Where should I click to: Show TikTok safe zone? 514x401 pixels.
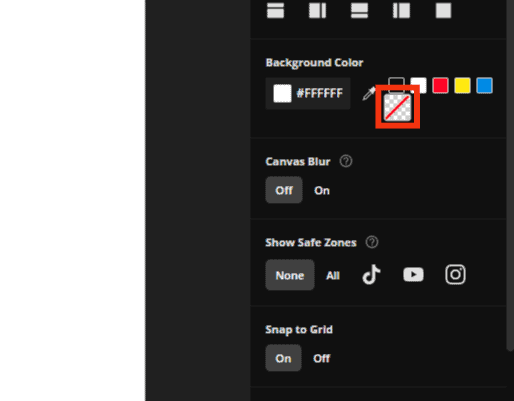pyautogui.click(x=371, y=275)
